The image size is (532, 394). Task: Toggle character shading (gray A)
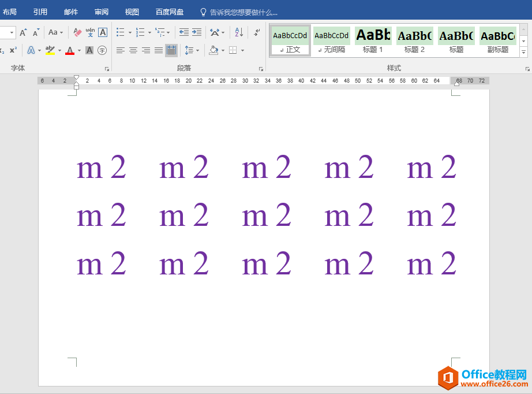tap(89, 50)
